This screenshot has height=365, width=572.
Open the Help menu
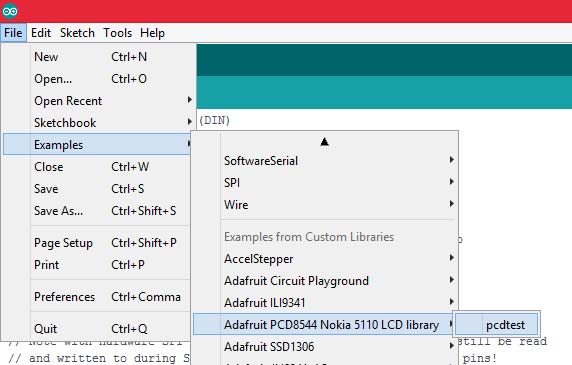coord(152,33)
